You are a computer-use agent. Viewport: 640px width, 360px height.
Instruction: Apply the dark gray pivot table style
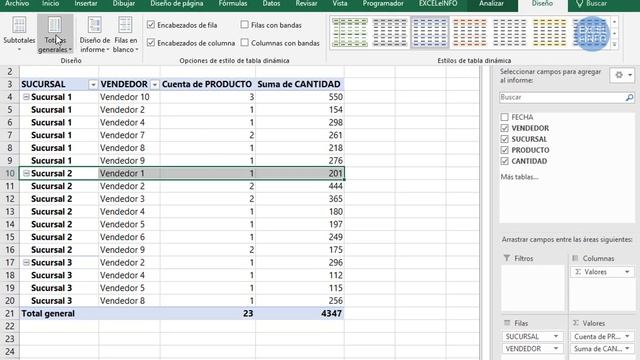pos(390,32)
